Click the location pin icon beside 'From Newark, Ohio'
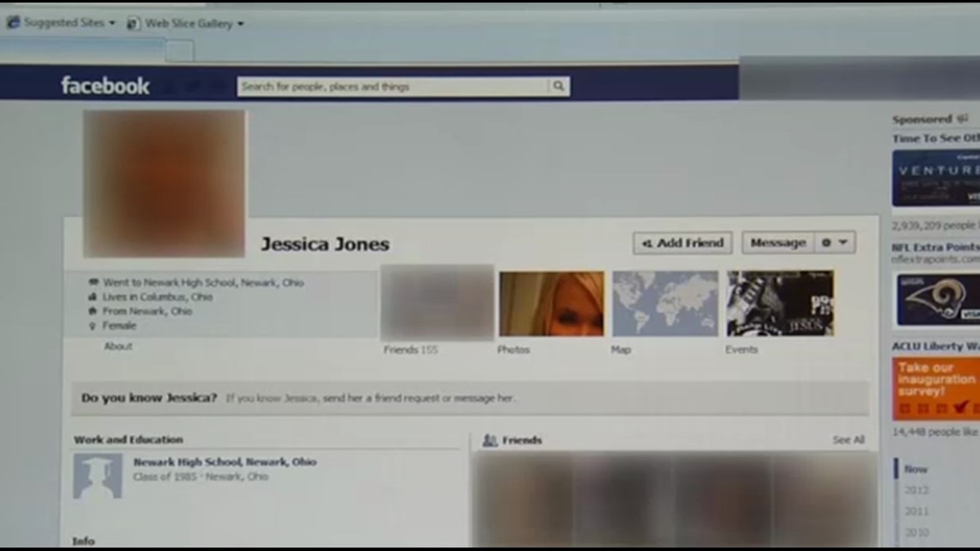Image resolution: width=980 pixels, height=551 pixels. 93,312
